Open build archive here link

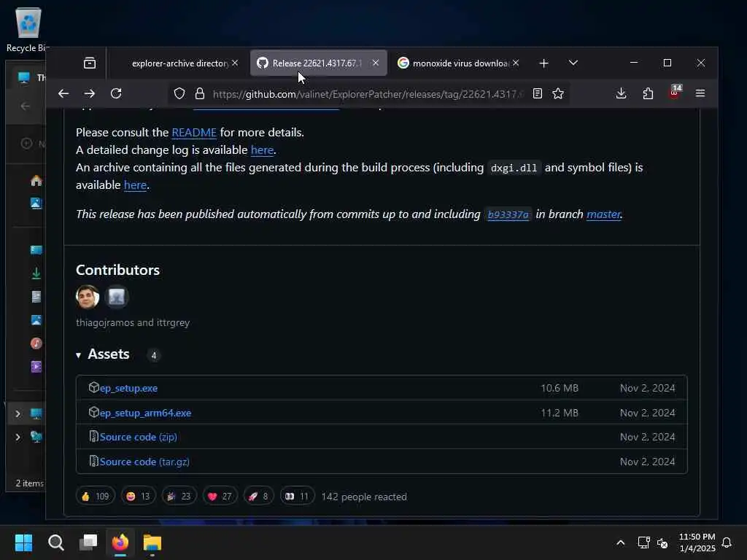click(x=135, y=184)
